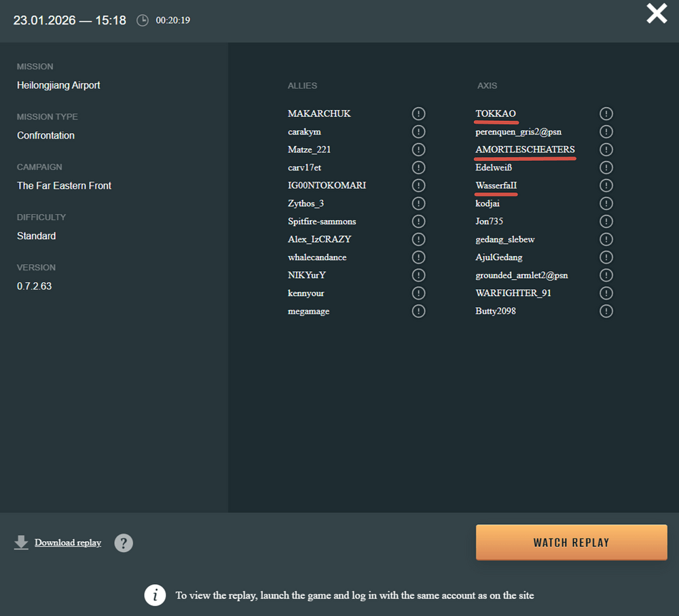Image resolution: width=679 pixels, height=616 pixels.
Task: Click alert icon next to WARFIGHTER_91
Action: (606, 293)
